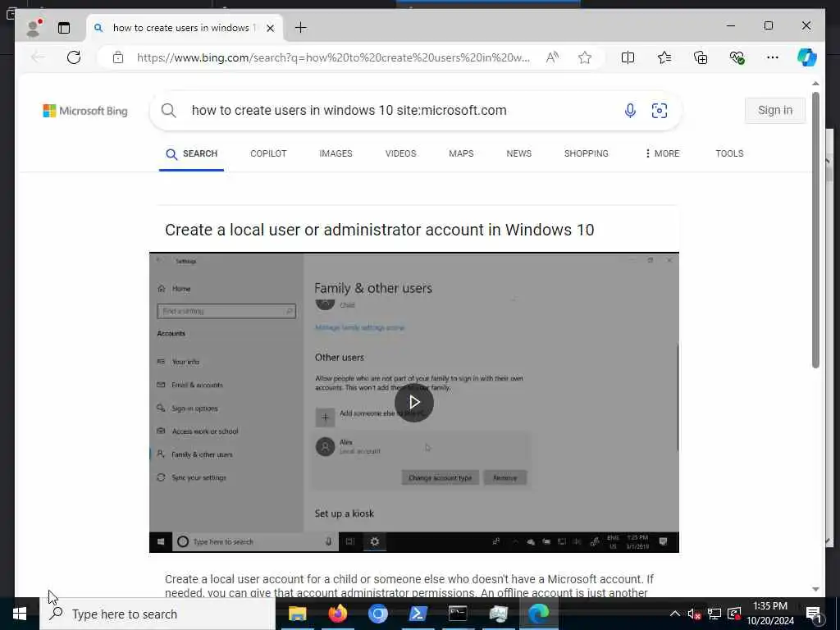The image size is (840, 630).
Task: Click the muted volume tray icon
Action: (x=694, y=614)
